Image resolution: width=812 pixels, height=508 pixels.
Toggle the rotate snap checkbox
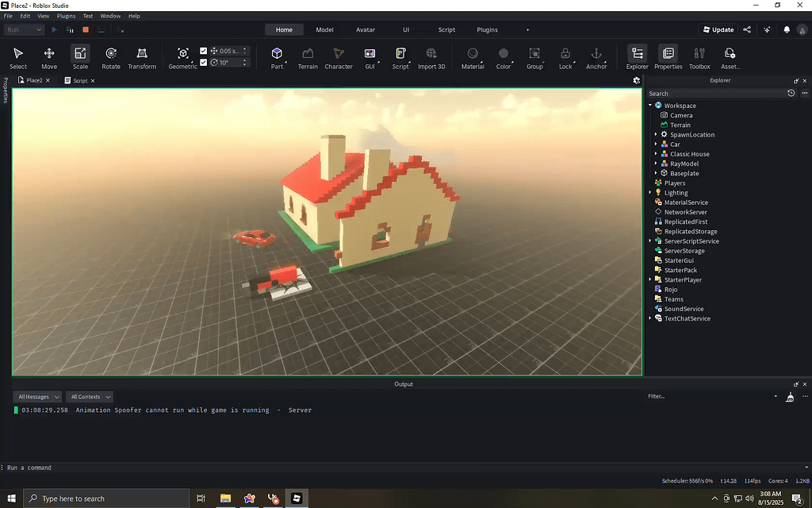pyautogui.click(x=203, y=61)
